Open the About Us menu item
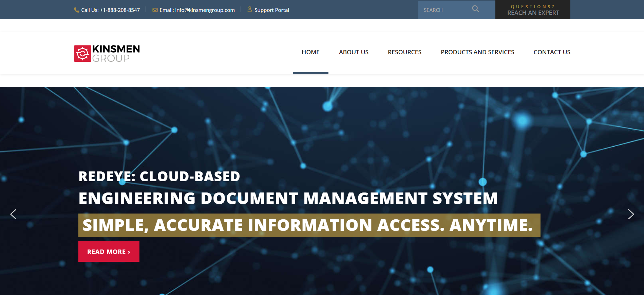Screen dimensions: 644x295 tap(354, 52)
